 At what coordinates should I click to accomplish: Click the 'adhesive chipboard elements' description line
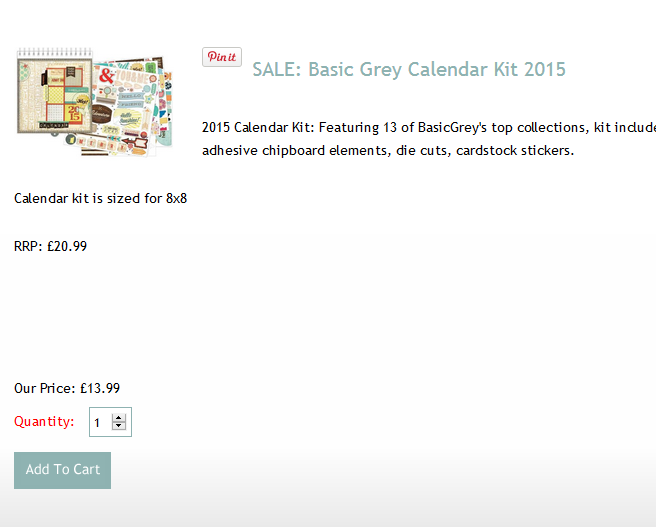pos(388,151)
